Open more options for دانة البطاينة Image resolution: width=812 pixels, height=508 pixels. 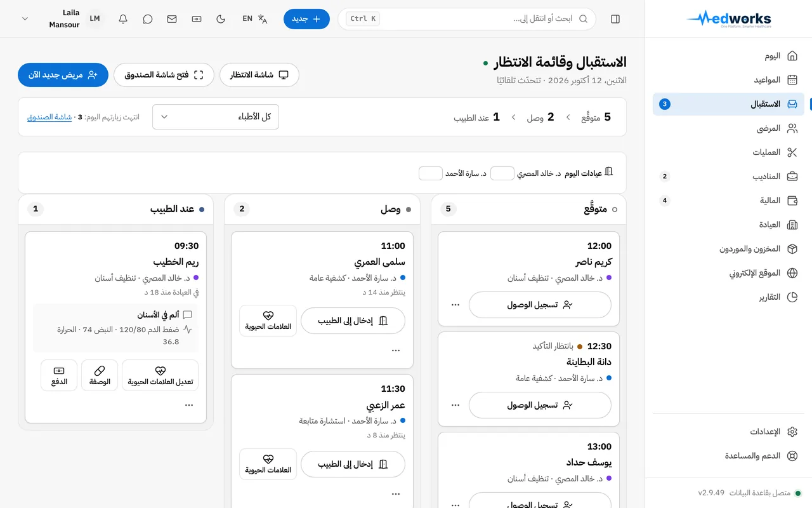[x=455, y=405]
